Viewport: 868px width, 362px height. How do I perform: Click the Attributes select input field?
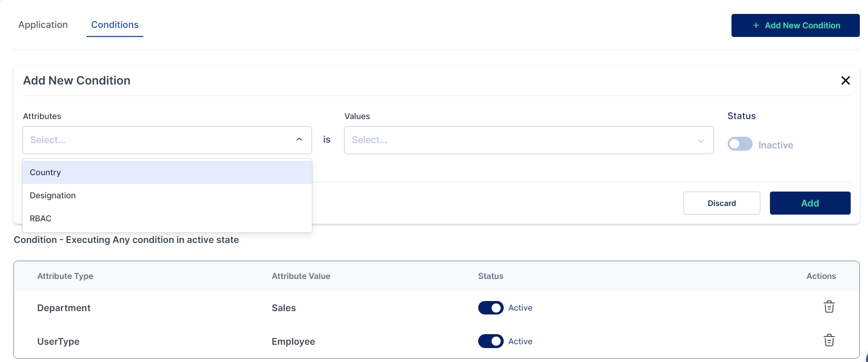[x=159, y=140]
